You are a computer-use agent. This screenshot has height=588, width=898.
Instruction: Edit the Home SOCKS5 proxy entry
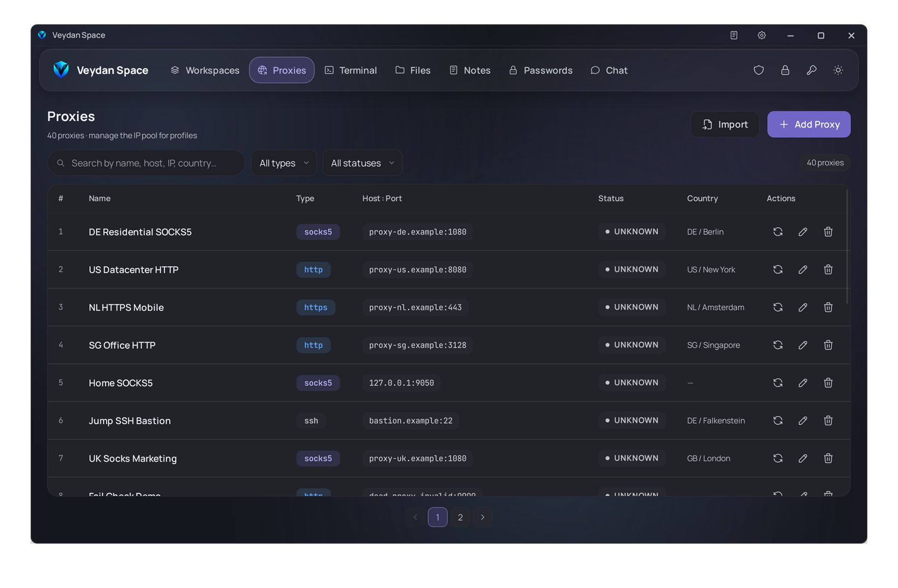point(803,383)
